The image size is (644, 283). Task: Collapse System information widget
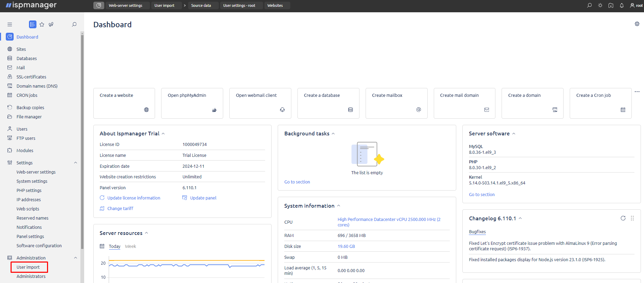(339, 206)
